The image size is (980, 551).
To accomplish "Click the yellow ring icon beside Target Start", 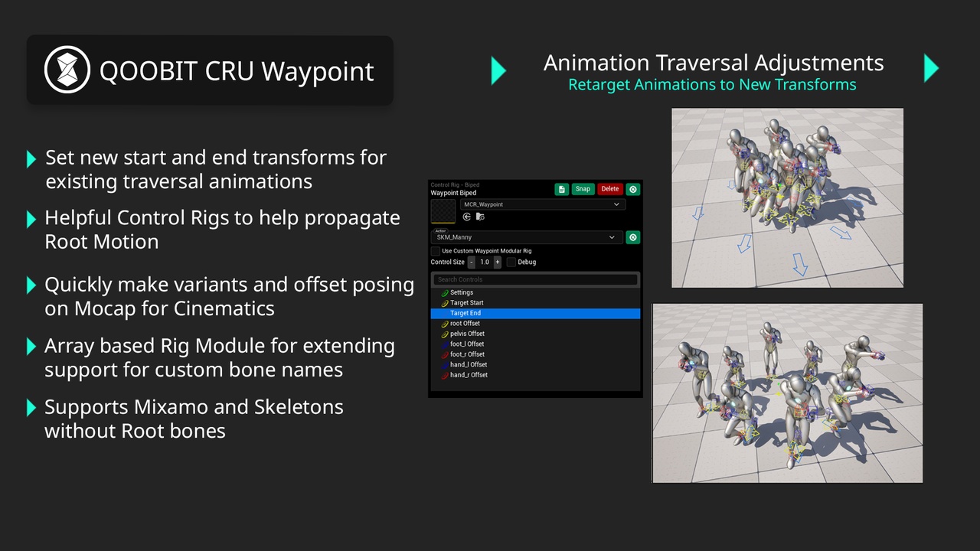I will click(x=445, y=303).
